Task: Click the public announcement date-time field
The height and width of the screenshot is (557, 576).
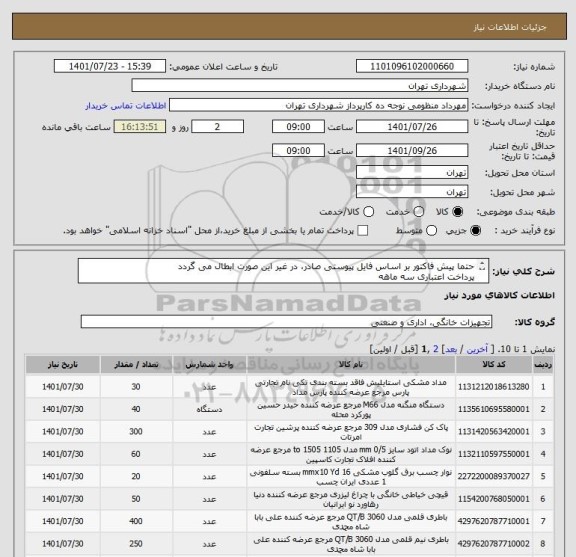Action: tap(110, 67)
